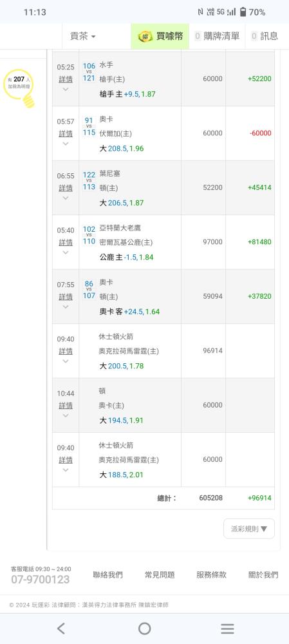289x644 pixels.
Task: Open the 購牌清單 tab
Action: pyautogui.click(x=217, y=36)
